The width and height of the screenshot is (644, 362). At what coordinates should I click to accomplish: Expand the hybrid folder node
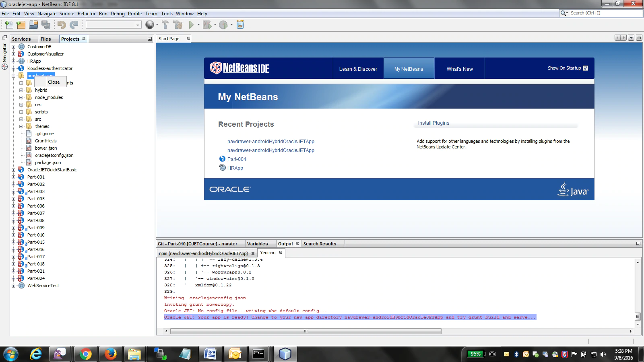coord(21,90)
